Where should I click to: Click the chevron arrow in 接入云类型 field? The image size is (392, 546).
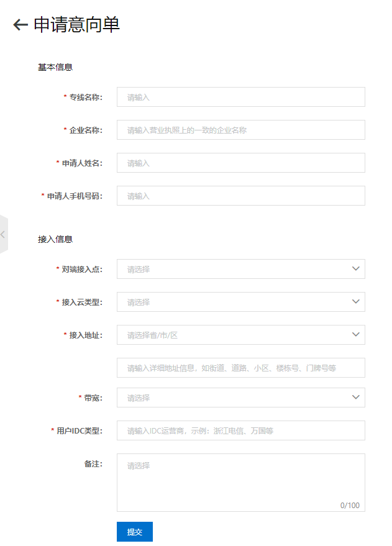[x=355, y=301]
